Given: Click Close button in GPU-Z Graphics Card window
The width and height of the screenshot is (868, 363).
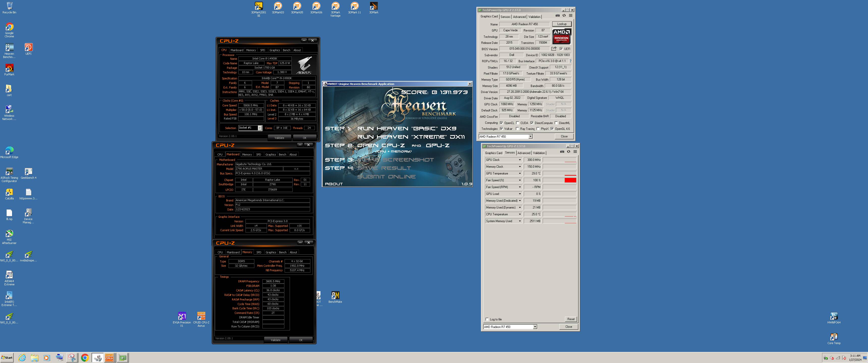Looking at the screenshot, I should pyautogui.click(x=564, y=136).
